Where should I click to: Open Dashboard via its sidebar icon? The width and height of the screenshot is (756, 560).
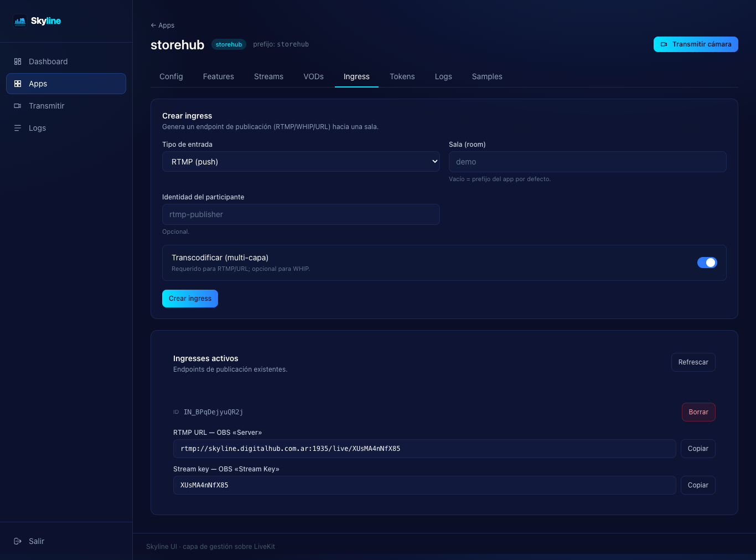tap(18, 61)
